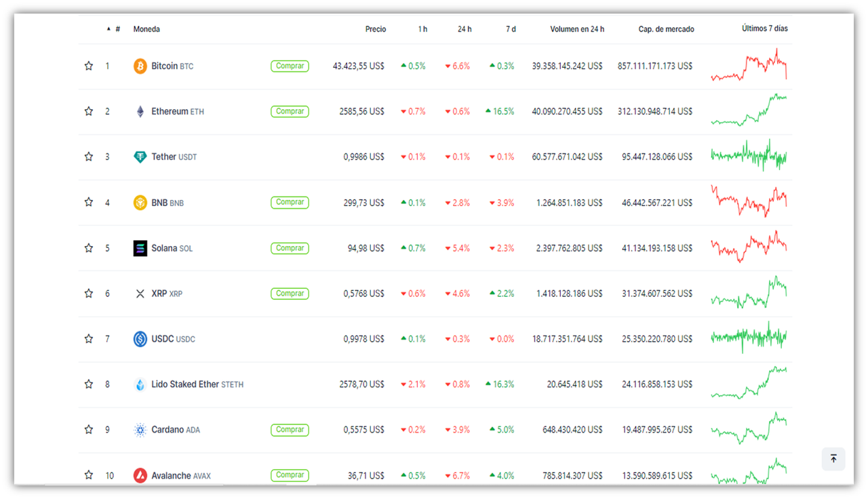The width and height of the screenshot is (868, 499).
Task: Open the Solana SOL coin page
Action: 172,248
